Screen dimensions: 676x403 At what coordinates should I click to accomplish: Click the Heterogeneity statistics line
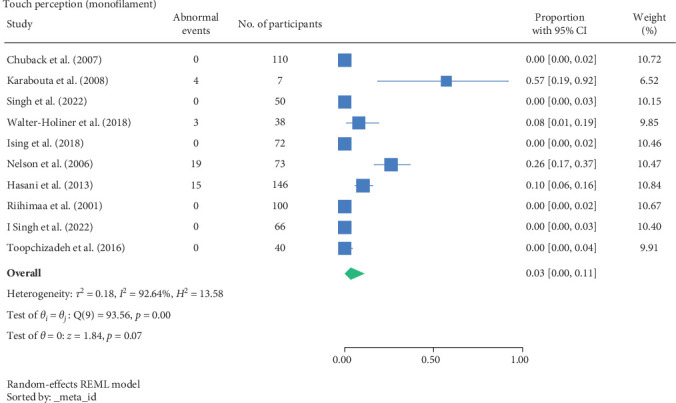coord(105,293)
